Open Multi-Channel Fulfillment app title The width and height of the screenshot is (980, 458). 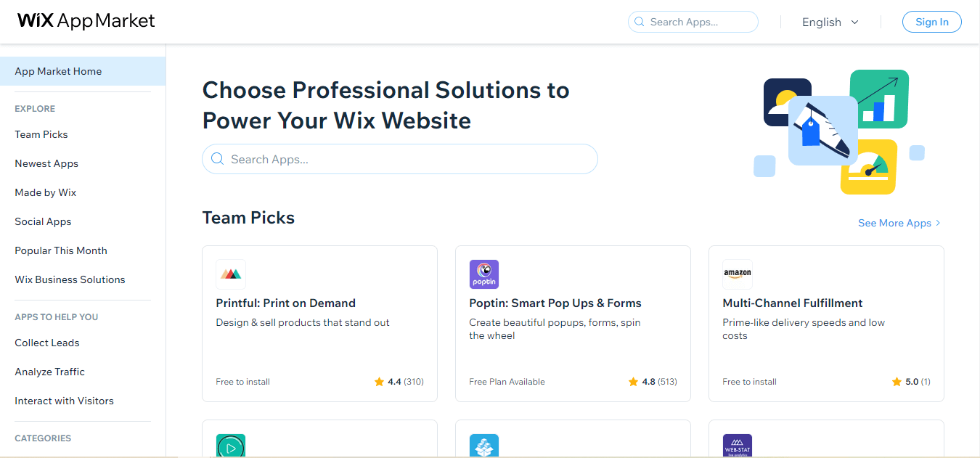[x=793, y=303]
